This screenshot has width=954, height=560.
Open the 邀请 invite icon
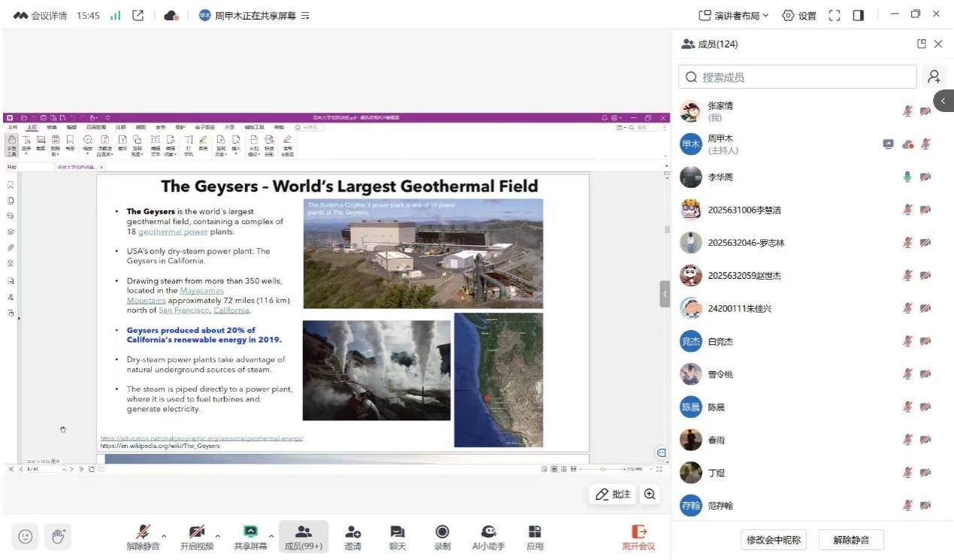[353, 537]
